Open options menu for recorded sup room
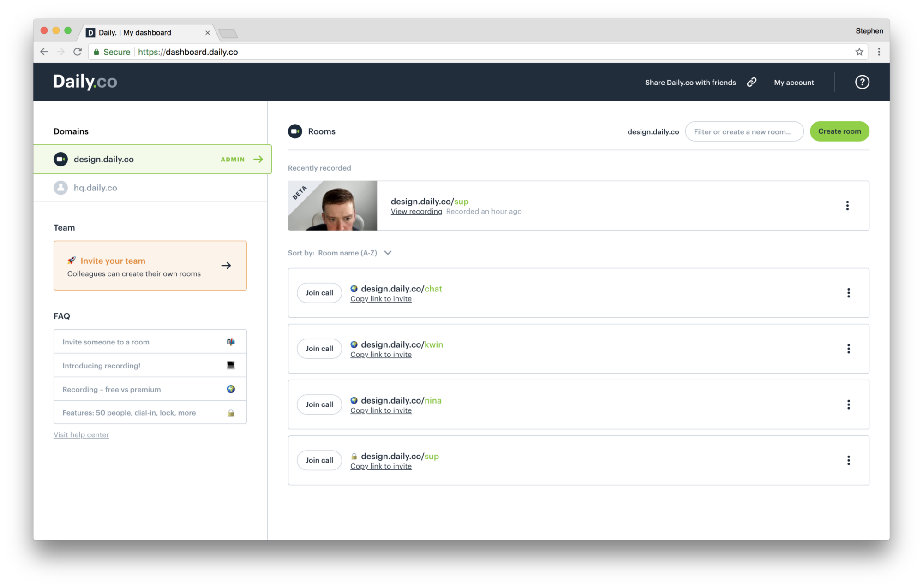The image size is (923, 588). click(x=847, y=206)
